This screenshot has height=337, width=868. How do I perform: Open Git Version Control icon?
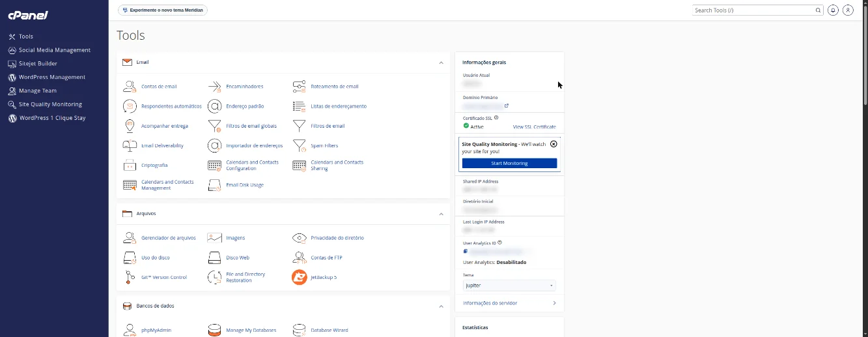pos(130,277)
